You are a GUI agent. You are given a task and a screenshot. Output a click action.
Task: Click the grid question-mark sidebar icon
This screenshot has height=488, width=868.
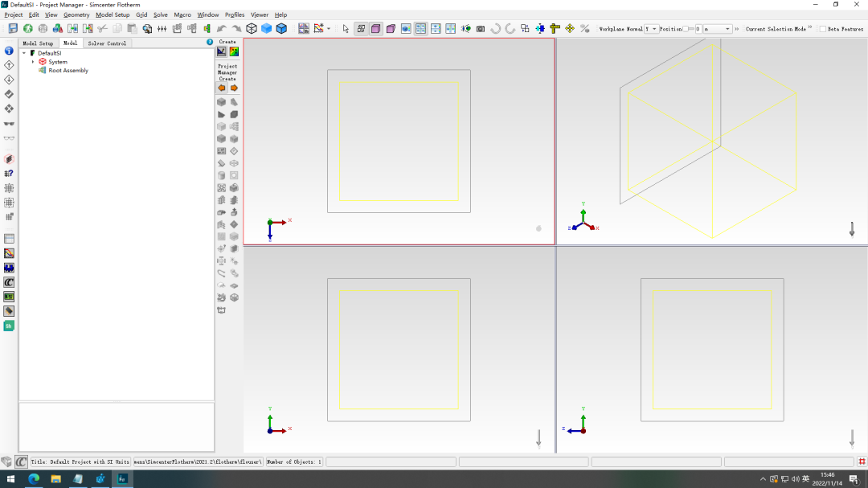pyautogui.click(x=9, y=174)
